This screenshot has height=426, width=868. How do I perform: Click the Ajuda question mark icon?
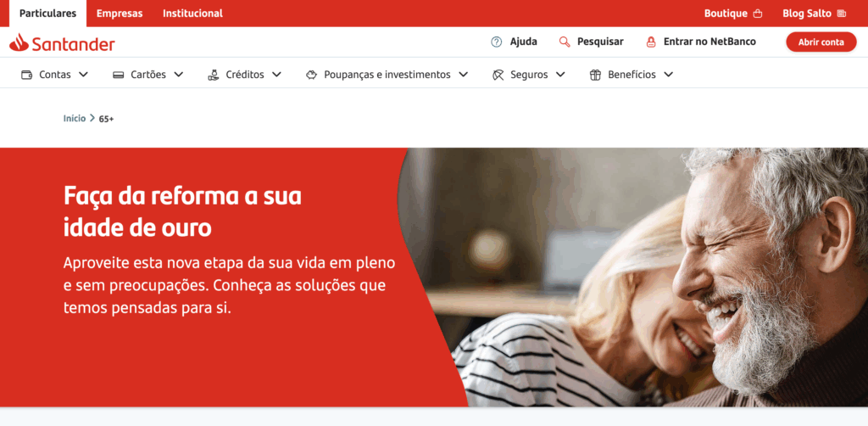point(497,42)
